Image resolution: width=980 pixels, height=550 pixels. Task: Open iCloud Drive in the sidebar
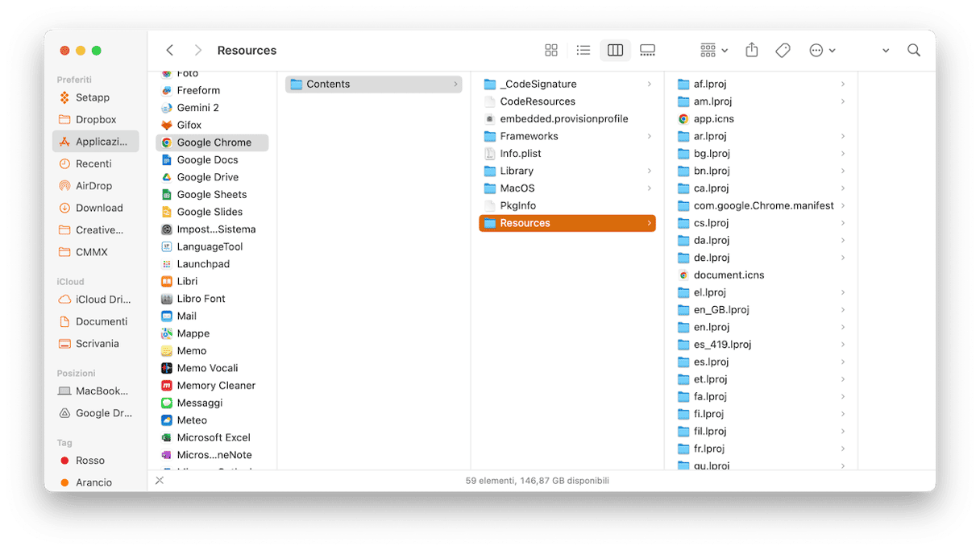point(95,299)
